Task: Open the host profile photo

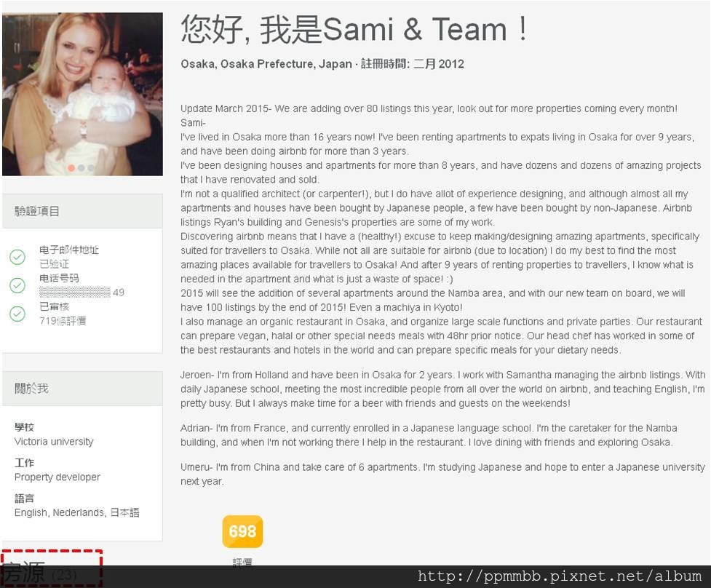Action: point(82,95)
